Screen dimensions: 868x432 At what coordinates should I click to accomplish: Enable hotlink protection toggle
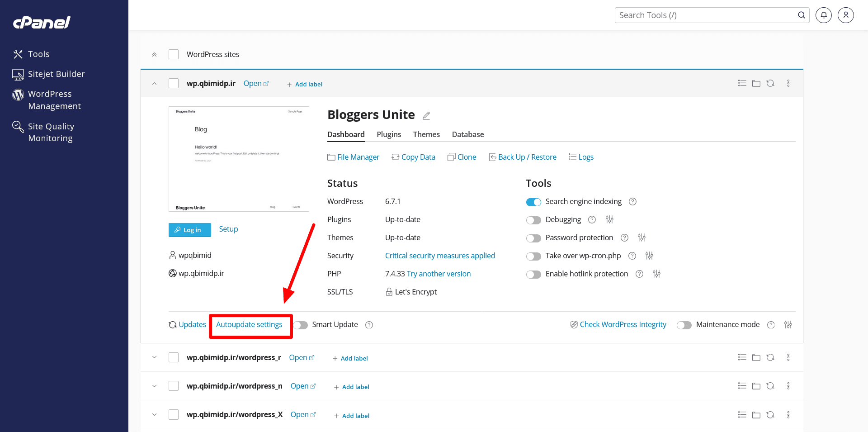tap(533, 274)
